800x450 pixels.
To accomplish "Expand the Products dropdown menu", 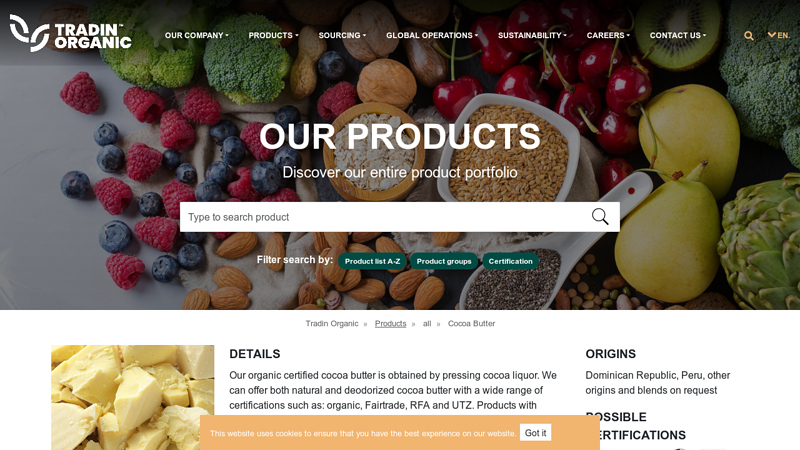I will [x=273, y=35].
